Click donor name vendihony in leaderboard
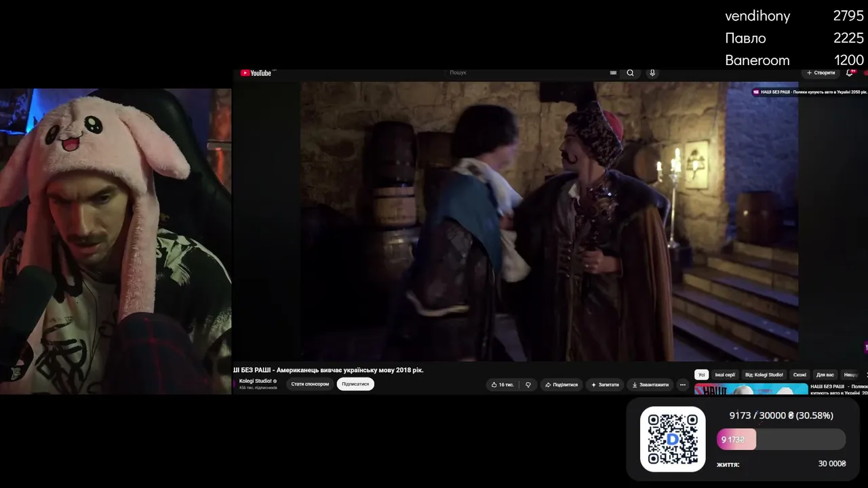Screen dimensions: 868x488 tap(757, 16)
